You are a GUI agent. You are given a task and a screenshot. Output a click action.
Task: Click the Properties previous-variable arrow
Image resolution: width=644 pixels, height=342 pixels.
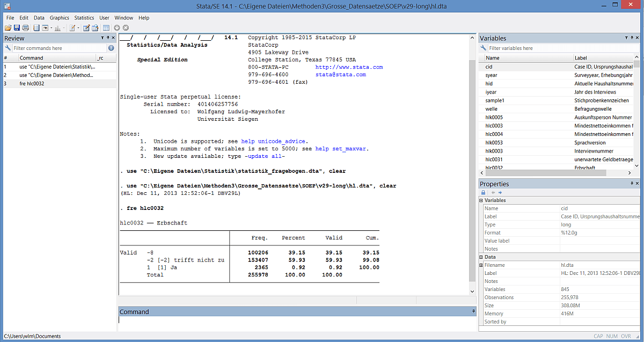tap(492, 192)
